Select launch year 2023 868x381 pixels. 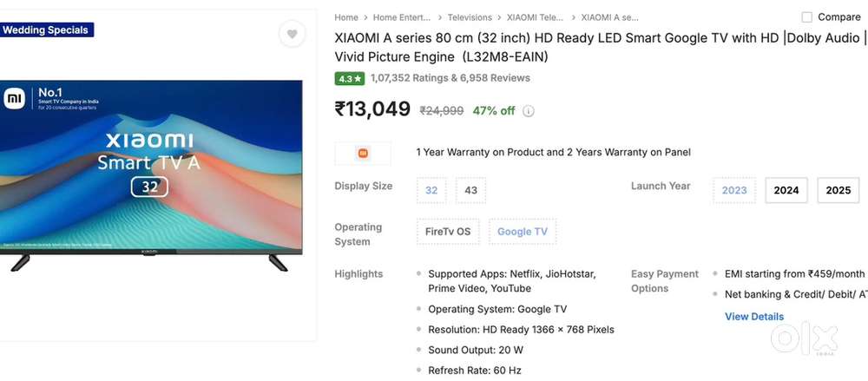734,190
